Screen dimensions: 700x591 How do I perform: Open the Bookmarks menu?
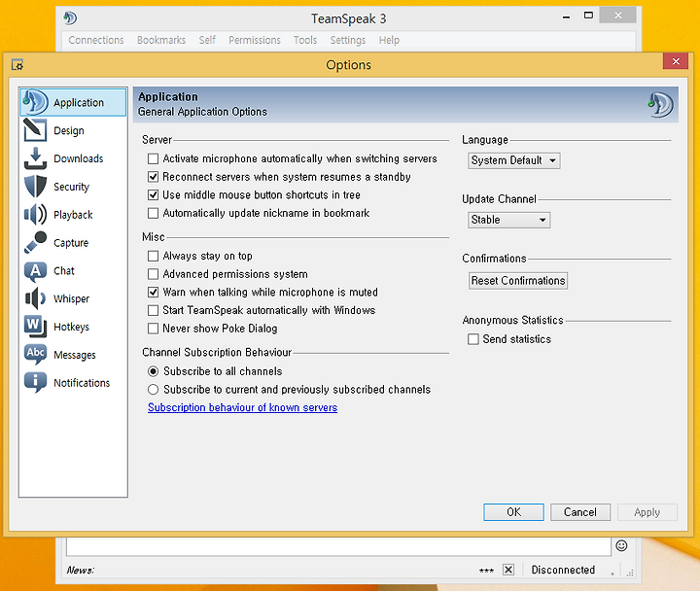point(161,40)
